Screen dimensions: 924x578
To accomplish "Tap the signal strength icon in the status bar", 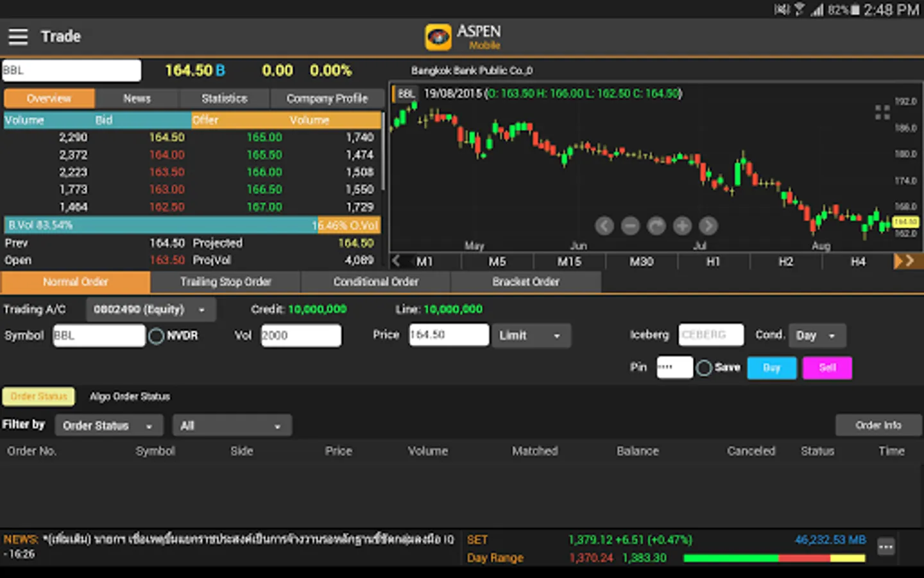I will pyautogui.click(x=817, y=10).
